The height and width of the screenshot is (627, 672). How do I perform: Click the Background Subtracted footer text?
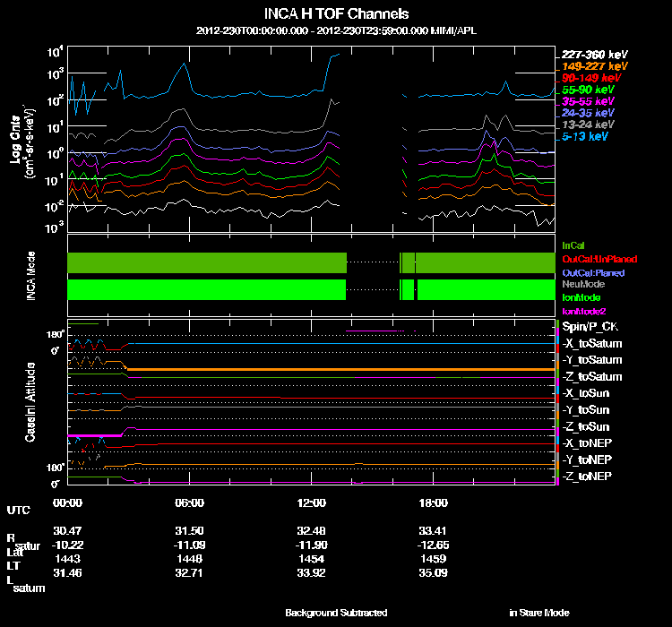336,613
